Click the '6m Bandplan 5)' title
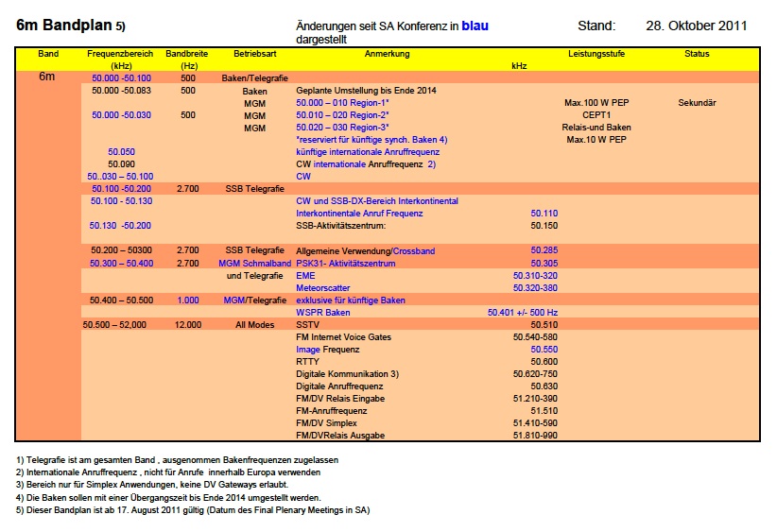This screenshot has width=777, height=532. [70, 25]
